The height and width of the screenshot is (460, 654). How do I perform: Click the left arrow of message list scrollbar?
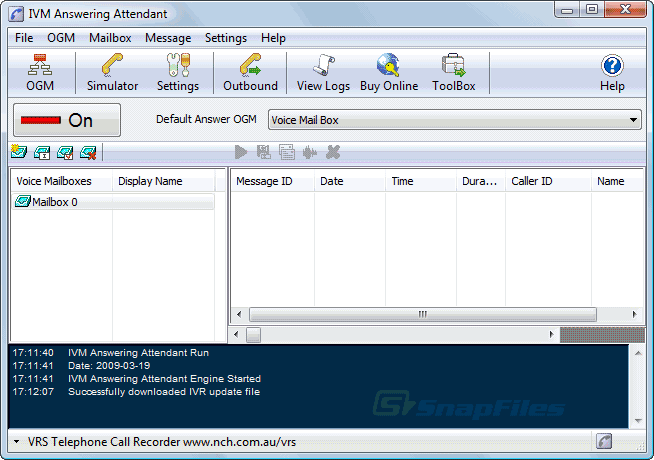click(x=239, y=314)
